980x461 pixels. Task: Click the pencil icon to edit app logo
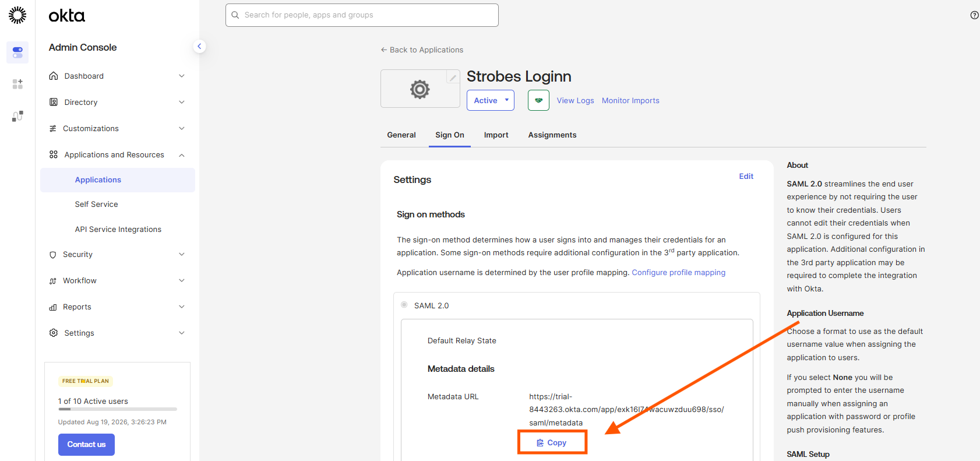click(x=453, y=78)
